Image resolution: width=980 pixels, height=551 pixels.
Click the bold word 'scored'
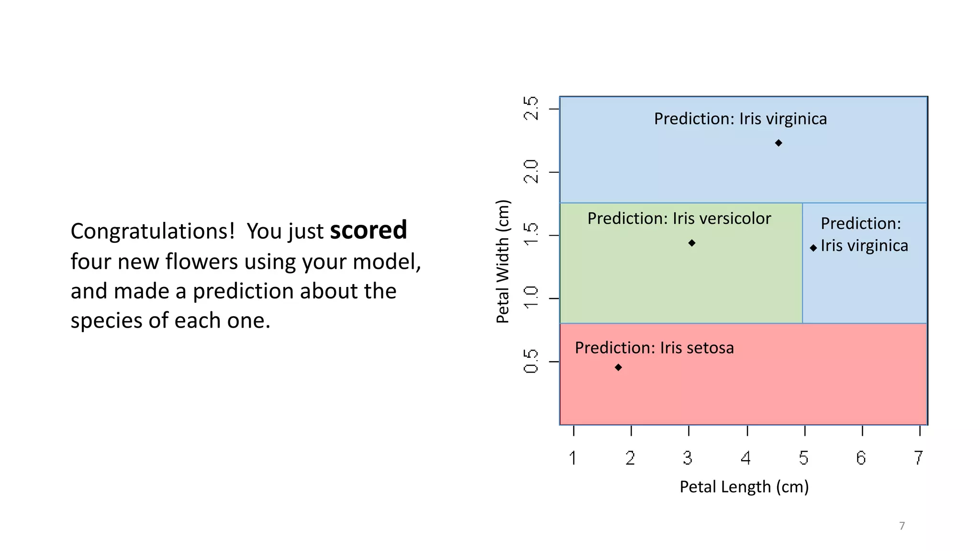point(368,230)
